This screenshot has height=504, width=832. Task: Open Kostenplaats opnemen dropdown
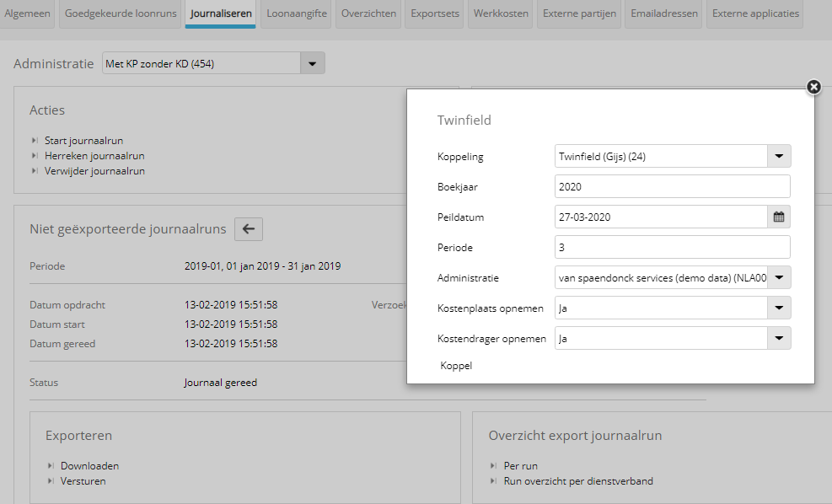[779, 308]
